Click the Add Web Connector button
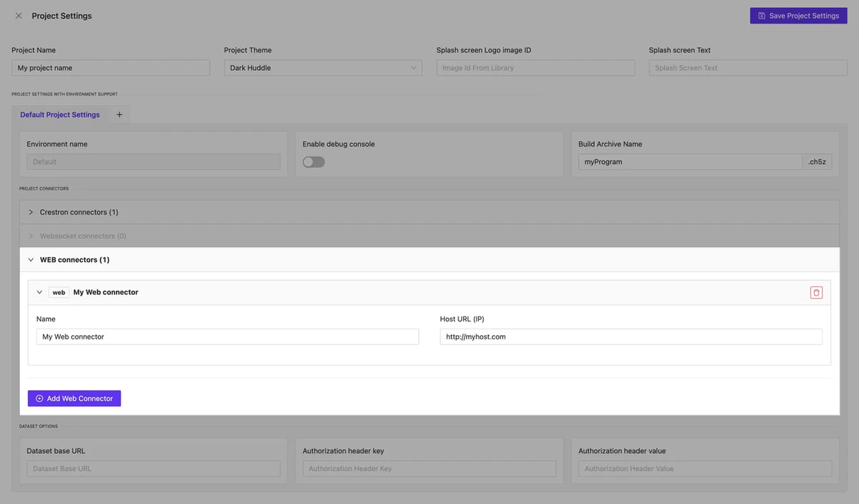 point(74,398)
